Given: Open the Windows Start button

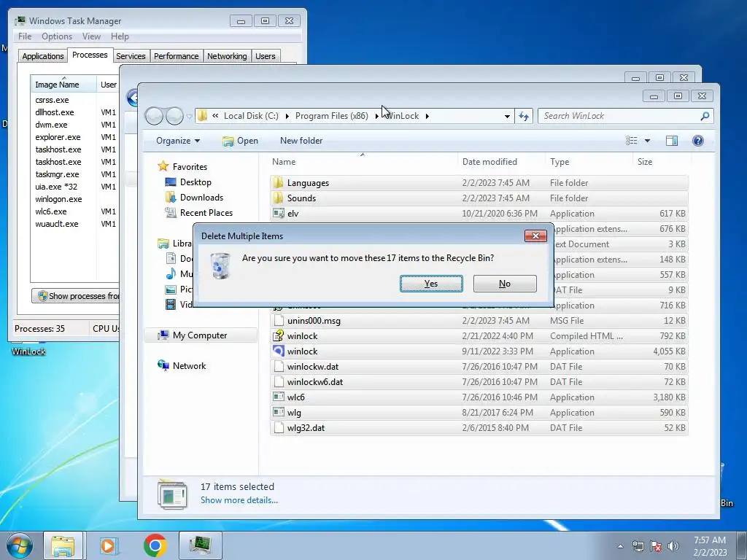Looking at the screenshot, I should tap(20, 545).
